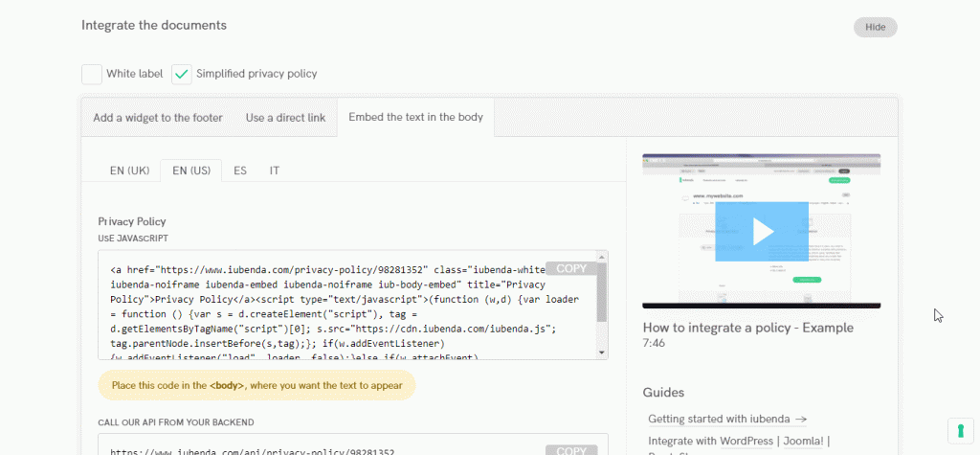Uncheck Simplified privacy policy option
The image size is (980, 455).
pyautogui.click(x=182, y=74)
